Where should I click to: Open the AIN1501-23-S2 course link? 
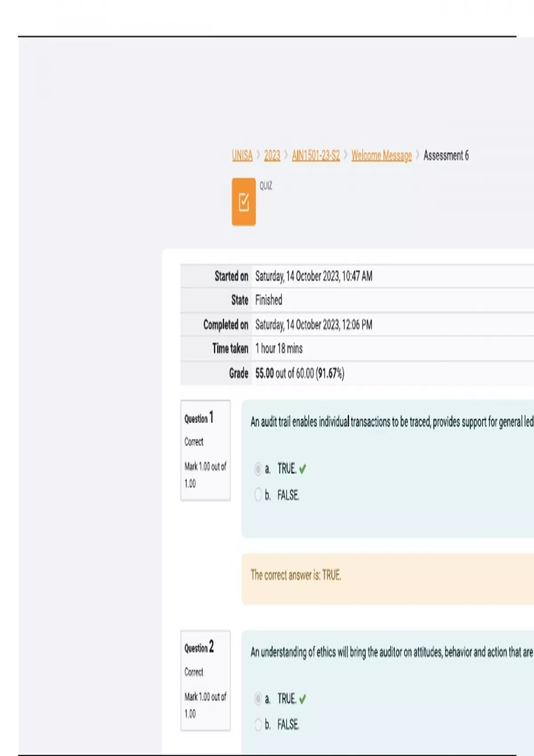(x=316, y=156)
